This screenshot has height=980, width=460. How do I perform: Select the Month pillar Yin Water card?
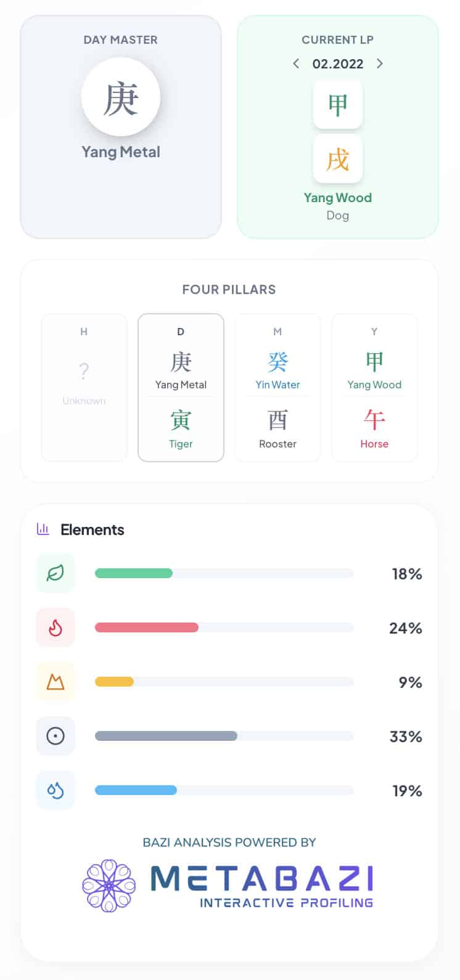click(x=277, y=387)
